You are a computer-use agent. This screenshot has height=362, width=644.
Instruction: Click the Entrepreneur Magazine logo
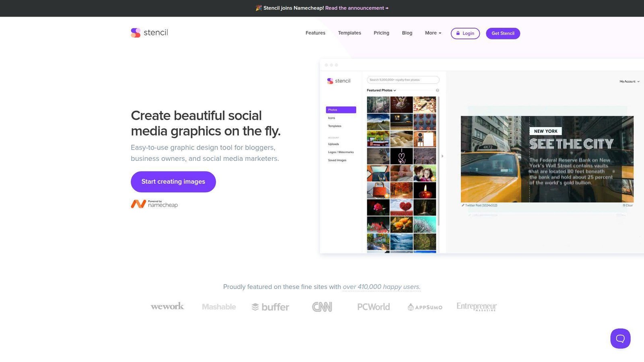click(x=477, y=307)
